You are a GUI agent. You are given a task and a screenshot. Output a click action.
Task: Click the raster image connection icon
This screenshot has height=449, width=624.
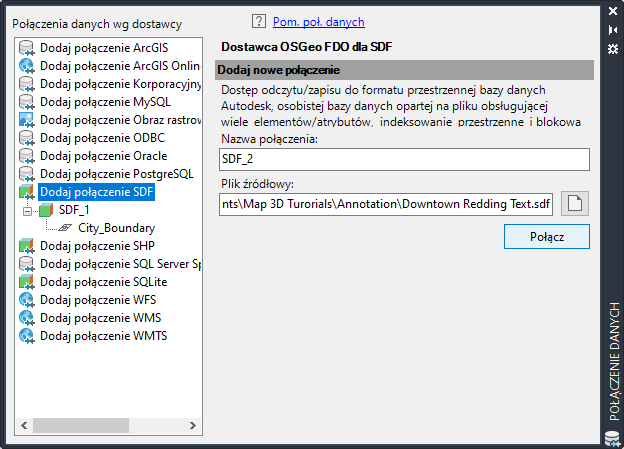click(x=26, y=120)
